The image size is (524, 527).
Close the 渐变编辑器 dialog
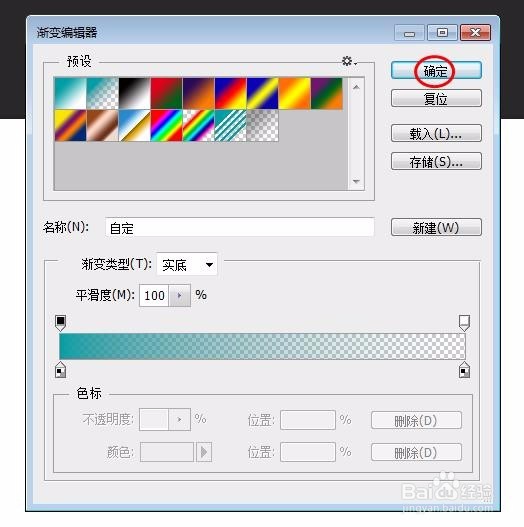pyautogui.click(x=475, y=33)
